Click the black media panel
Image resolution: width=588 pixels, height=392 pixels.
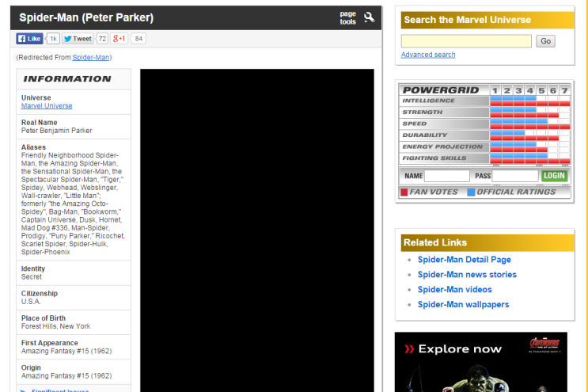pyautogui.click(x=257, y=230)
